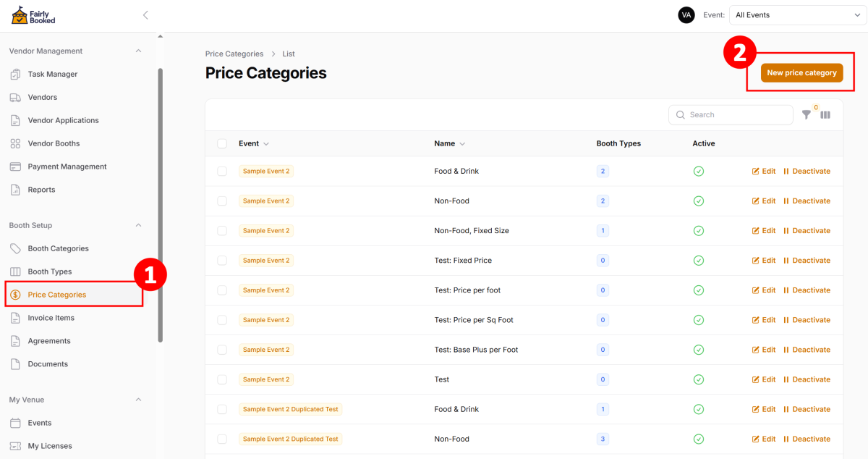This screenshot has width=868, height=459.
Task: Open the column toggle icon
Action: coord(825,115)
